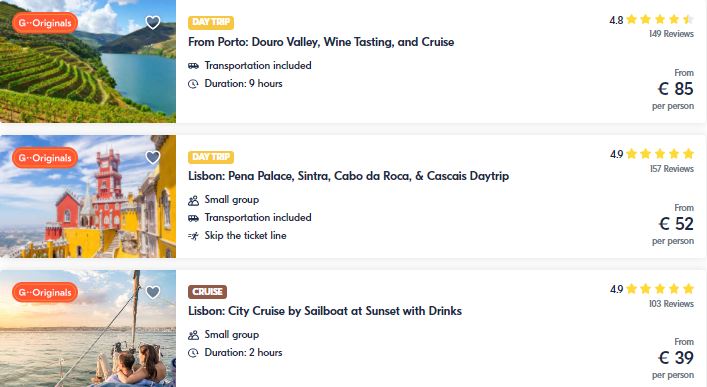This screenshot has width=707, height=387.
Task: Click Originals badge on sailboat cruise image
Action: (45, 292)
